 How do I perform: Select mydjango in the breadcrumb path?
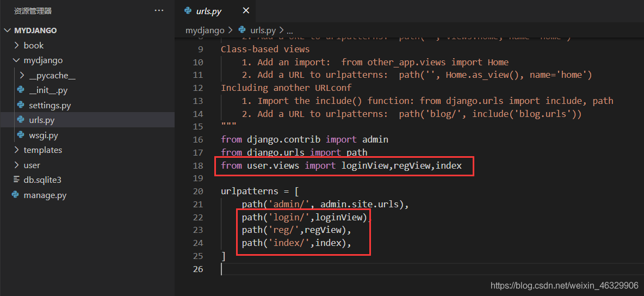click(204, 30)
